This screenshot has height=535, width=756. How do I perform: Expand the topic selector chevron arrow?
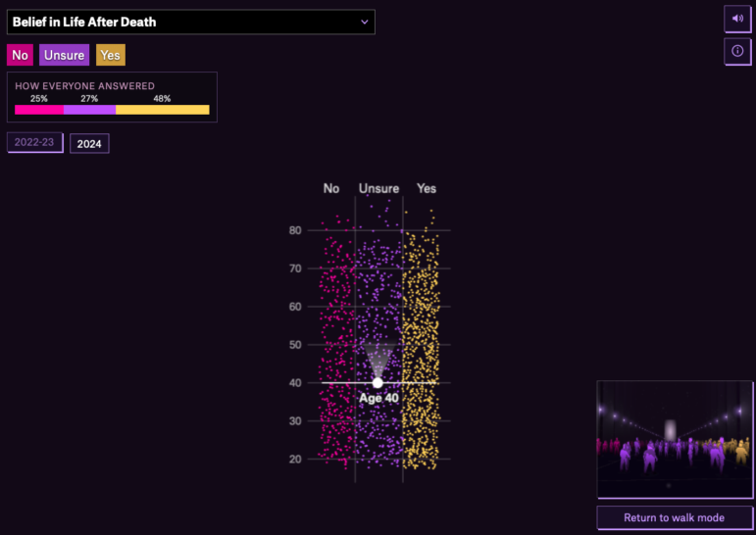(365, 23)
